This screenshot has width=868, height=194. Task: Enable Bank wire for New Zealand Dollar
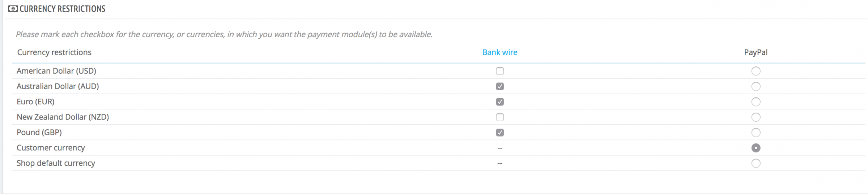point(500,117)
